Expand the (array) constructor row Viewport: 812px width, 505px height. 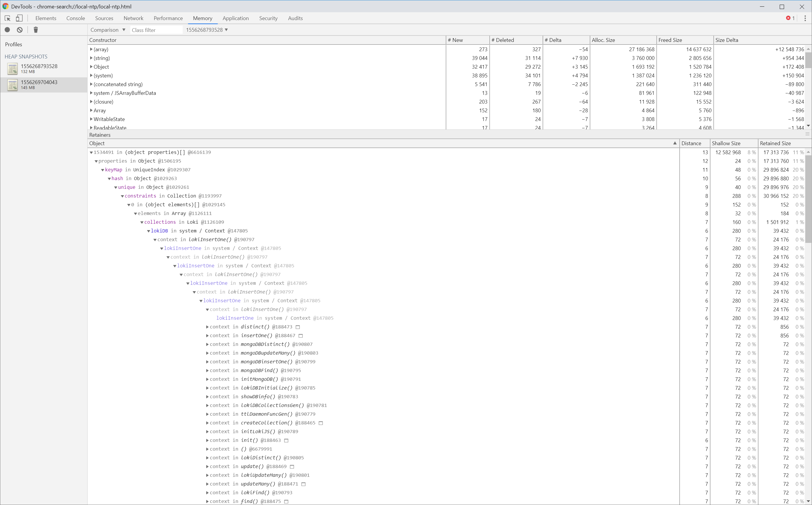(91, 49)
